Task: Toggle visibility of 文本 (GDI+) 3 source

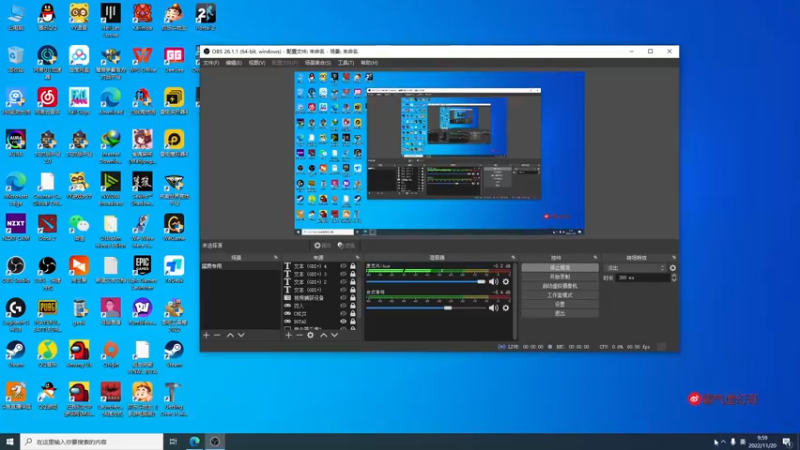Action: [343, 274]
